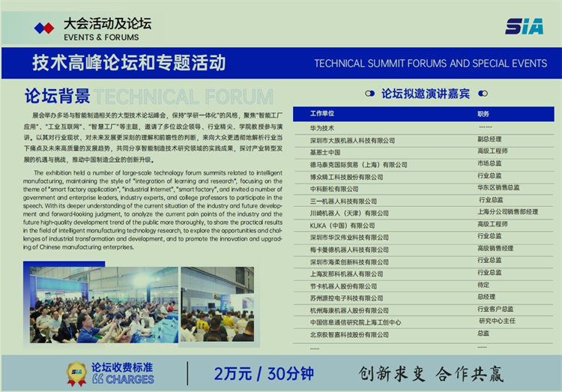562x392 pixels.
Task: Click the gold SIA medal badge
Action: click(x=76, y=374)
